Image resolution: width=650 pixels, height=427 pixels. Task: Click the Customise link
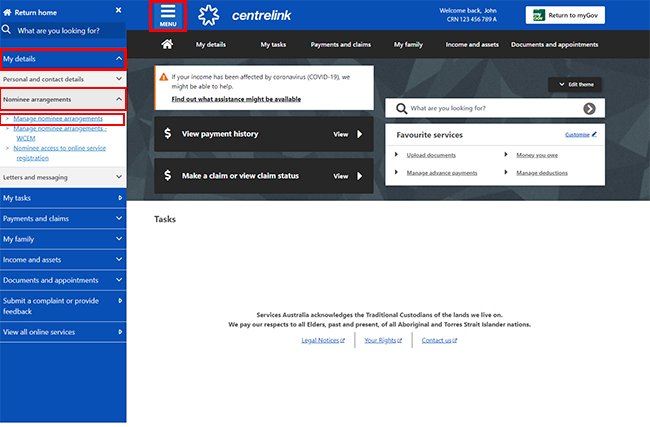[x=577, y=135]
